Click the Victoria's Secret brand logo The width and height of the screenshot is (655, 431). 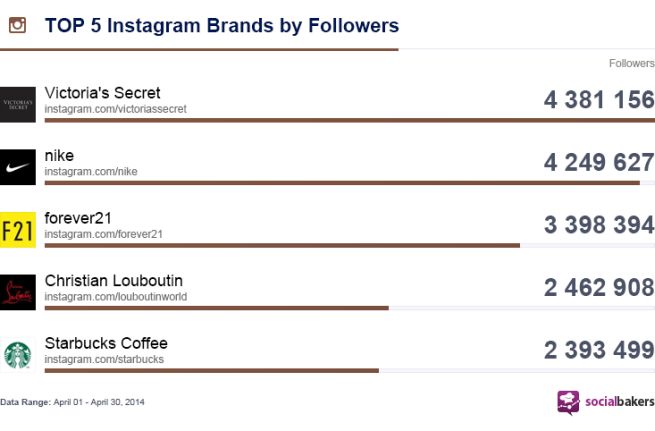click(18, 104)
